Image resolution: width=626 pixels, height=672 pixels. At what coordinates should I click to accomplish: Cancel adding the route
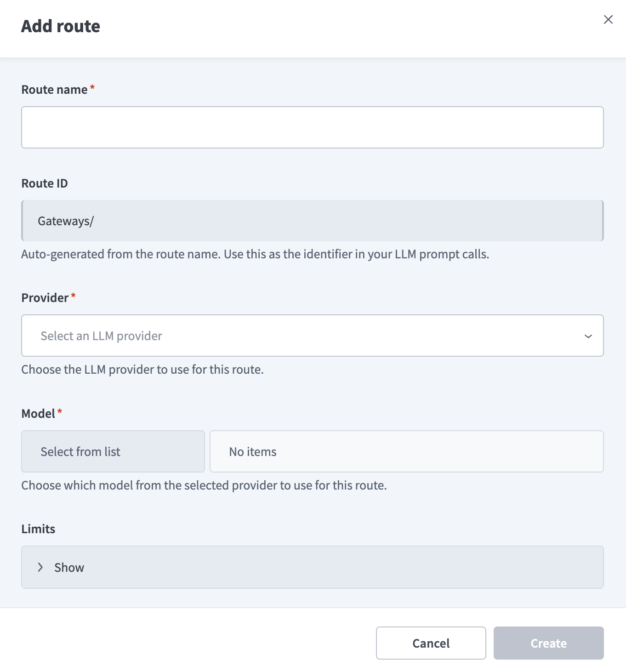click(x=431, y=643)
